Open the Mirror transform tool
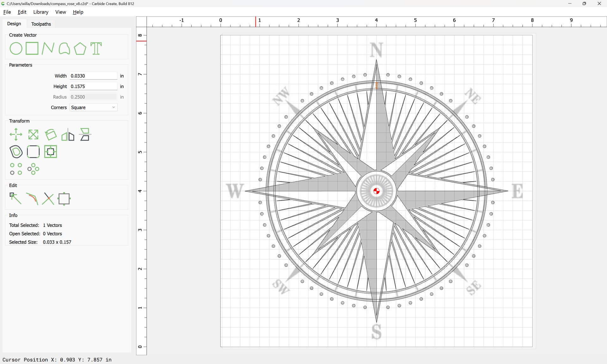The image size is (607, 364). pyautogui.click(x=68, y=135)
